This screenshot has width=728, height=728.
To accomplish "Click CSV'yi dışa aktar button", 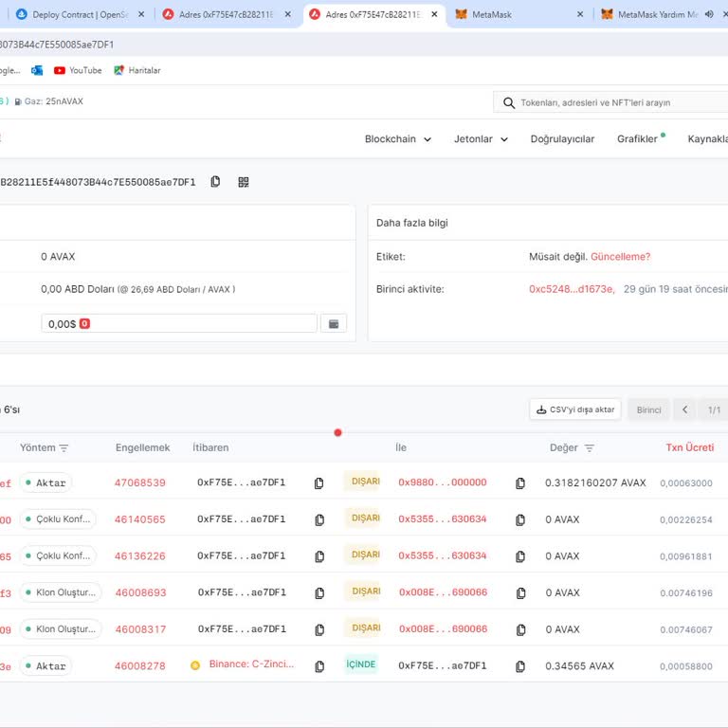I will tap(575, 409).
